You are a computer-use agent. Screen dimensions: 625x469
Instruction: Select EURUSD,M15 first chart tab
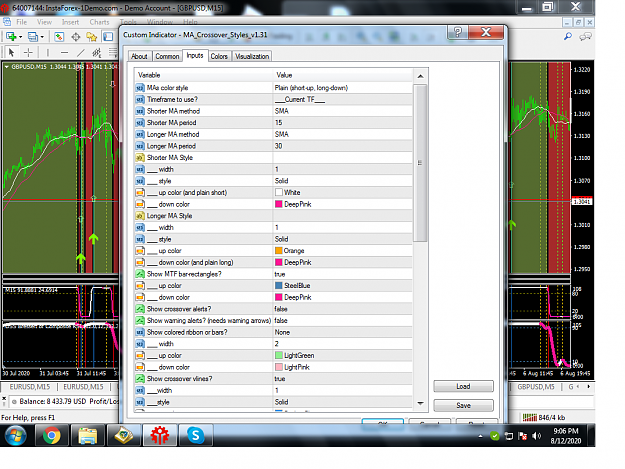(x=30, y=387)
